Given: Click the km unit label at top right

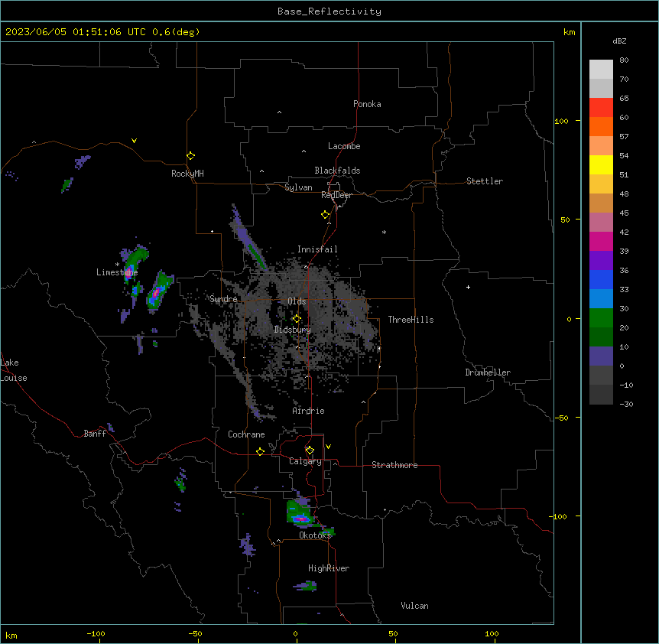Looking at the screenshot, I should 570,32.
